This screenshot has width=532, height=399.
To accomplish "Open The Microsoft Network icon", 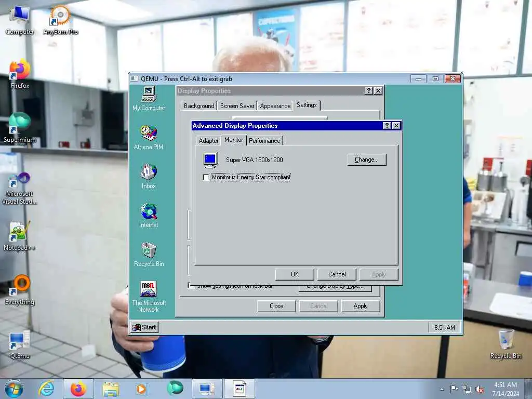I will click(x=149, y=296).
